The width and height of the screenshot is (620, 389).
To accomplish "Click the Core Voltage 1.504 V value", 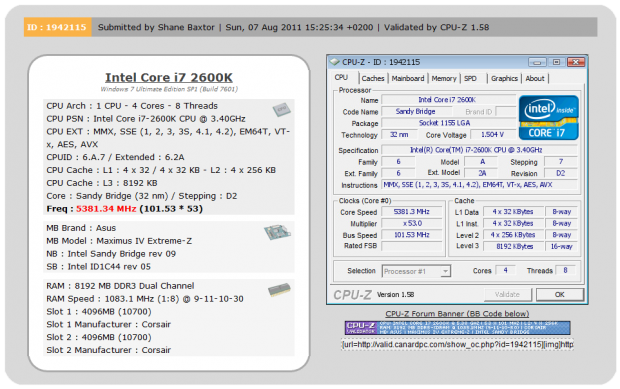I will [492, 135].
